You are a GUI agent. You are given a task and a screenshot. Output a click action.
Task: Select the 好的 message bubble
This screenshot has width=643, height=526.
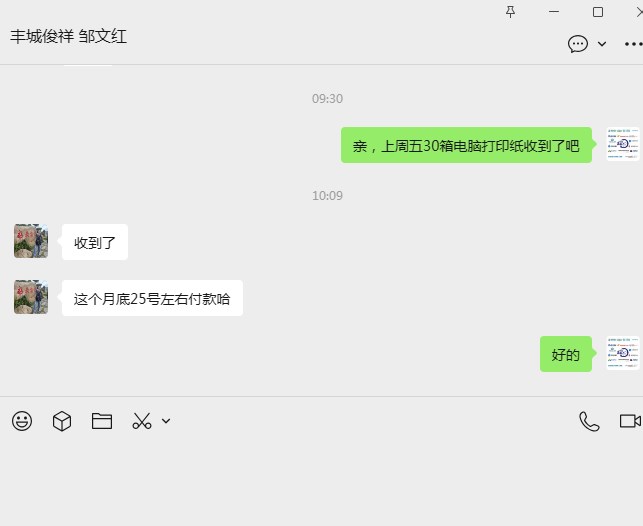(x=565, y=354)
